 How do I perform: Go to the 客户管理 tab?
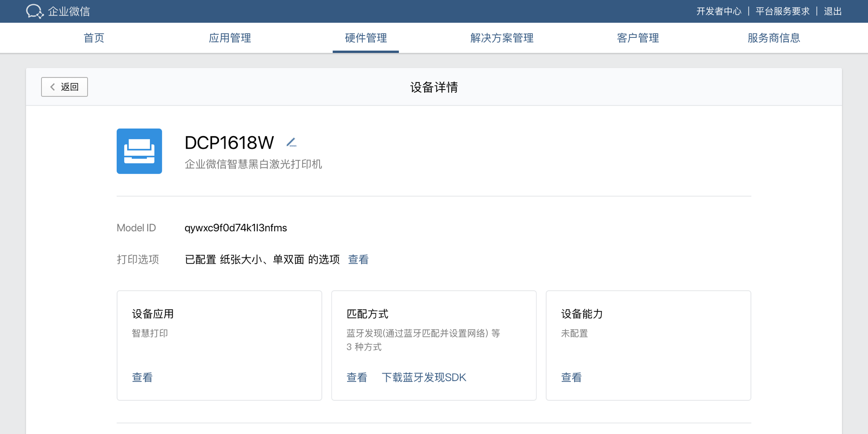pyautogui.click(x=638, y=38)
